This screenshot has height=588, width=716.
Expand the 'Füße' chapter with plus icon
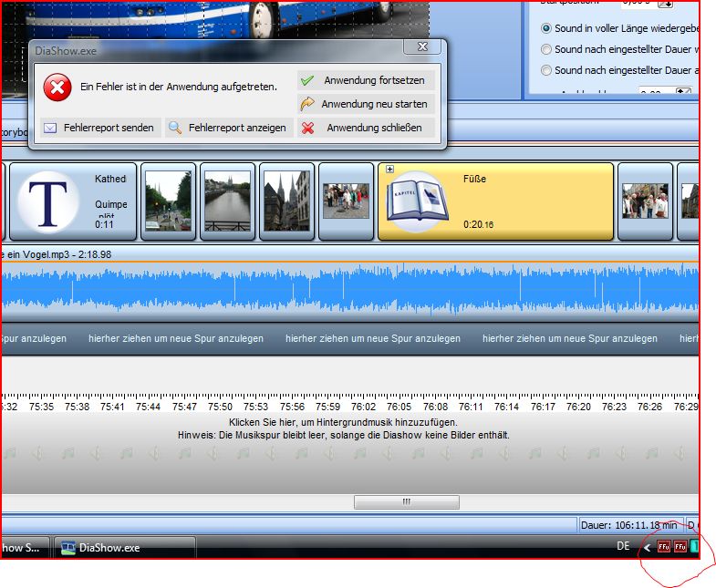point(389,170)
